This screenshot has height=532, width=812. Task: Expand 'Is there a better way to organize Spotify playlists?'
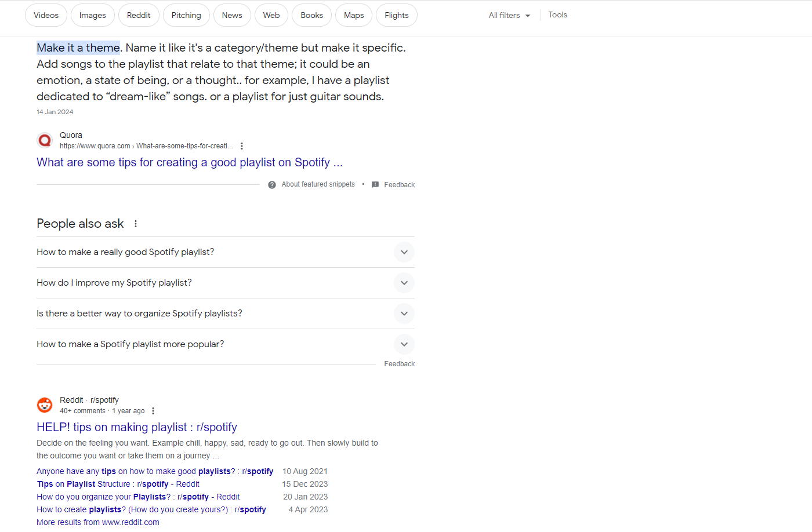click(x=404, y=314)
